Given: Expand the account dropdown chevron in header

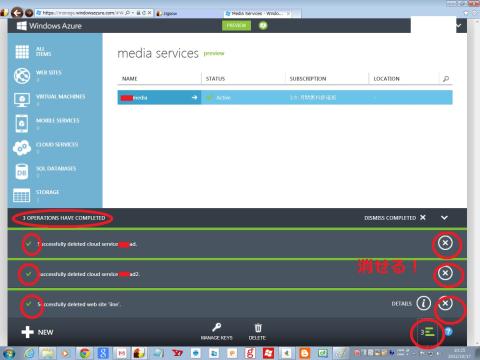Looking at the screenshot, I should coord(459,25).
